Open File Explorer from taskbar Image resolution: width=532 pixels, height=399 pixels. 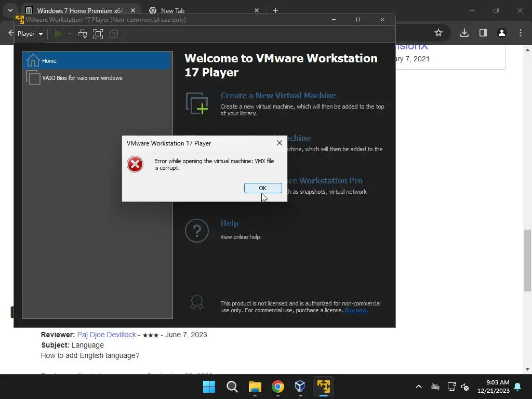(x=255, y=387)
